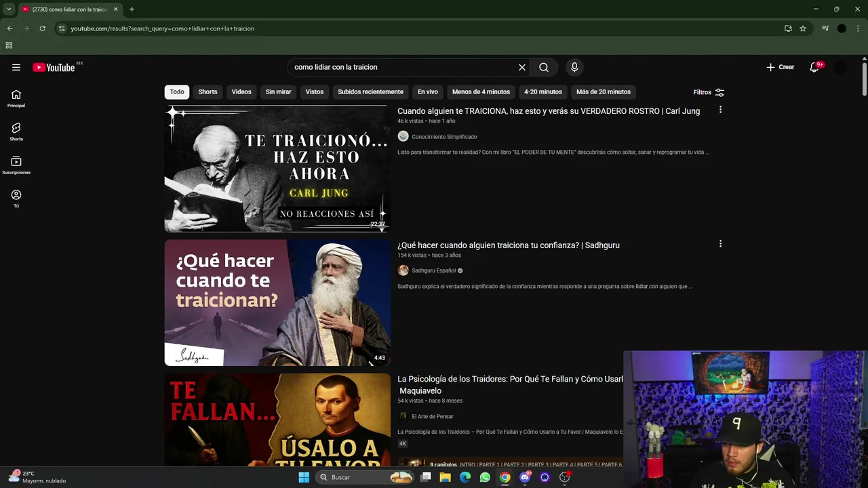The height and width of the screenshot is (488, 868).
Task: Open the Maquiavelo Te Fallan thumbnail
Action: [277, 420]
